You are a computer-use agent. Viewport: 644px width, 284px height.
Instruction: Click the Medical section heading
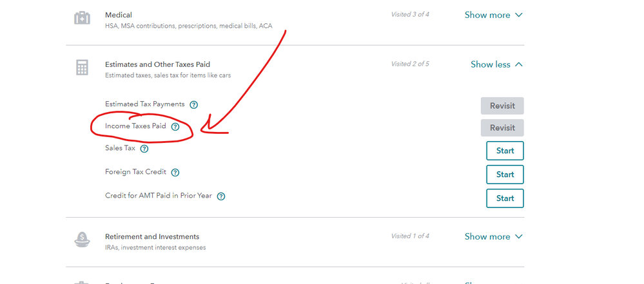[x=119, y=15]
